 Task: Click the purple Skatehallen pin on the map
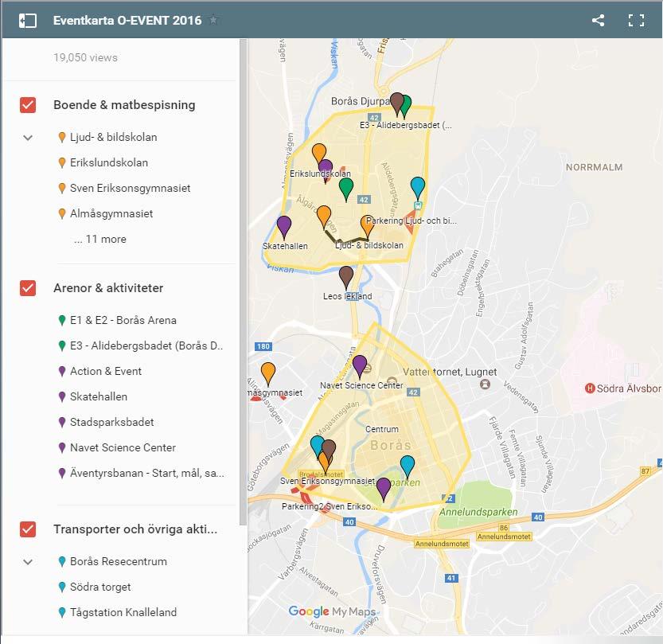(x=284, y=227)
